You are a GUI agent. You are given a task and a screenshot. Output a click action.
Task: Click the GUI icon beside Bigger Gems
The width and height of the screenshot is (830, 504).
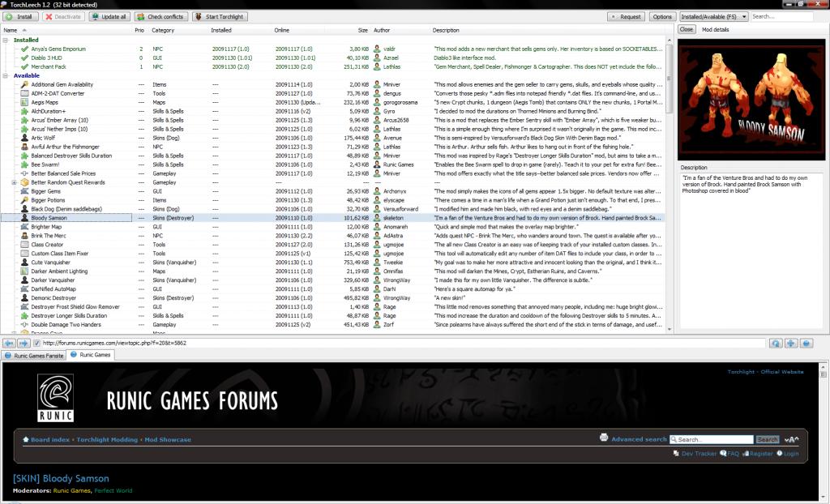click(x=24, y=191)
